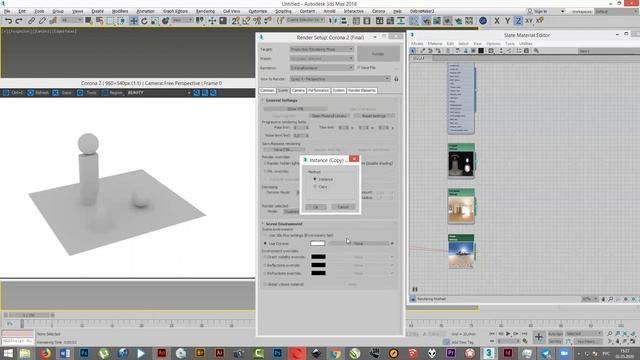Activate the Unlink Selection tool
This screenshot has width=640, height=360.
[42, 20]
